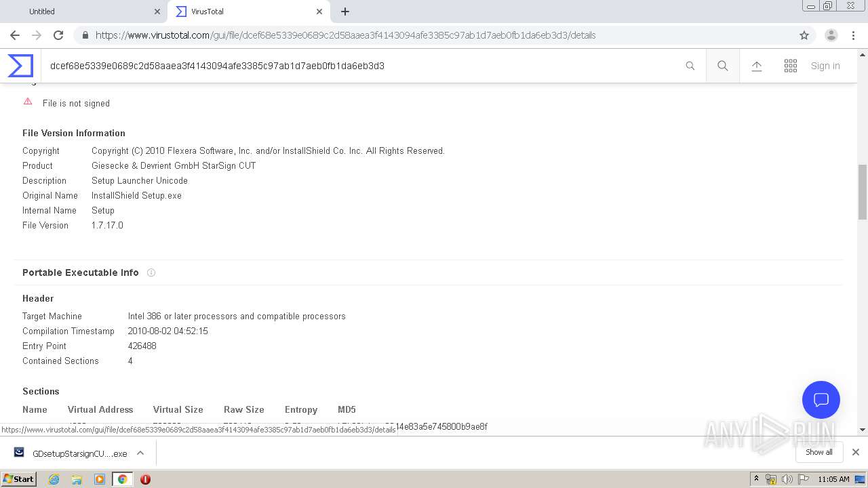Open a new browser tab
The height and width of the screenshot is (488, 868).
tap(345, 12)
